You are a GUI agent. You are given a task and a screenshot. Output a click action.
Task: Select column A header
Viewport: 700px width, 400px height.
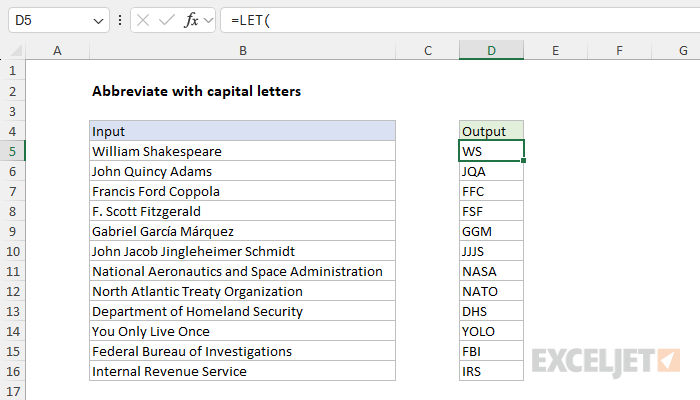click(57, 50)
